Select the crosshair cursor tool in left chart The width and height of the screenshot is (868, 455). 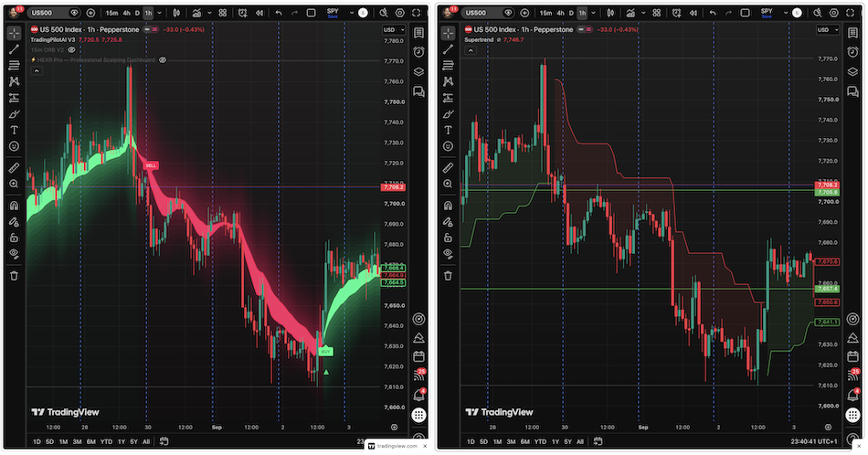point(14,33)
